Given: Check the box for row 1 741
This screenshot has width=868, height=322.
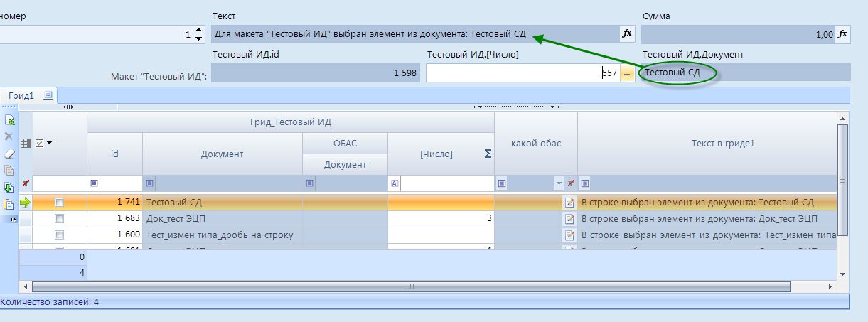Looking at the screenshot, I should [x=60, y=203].
